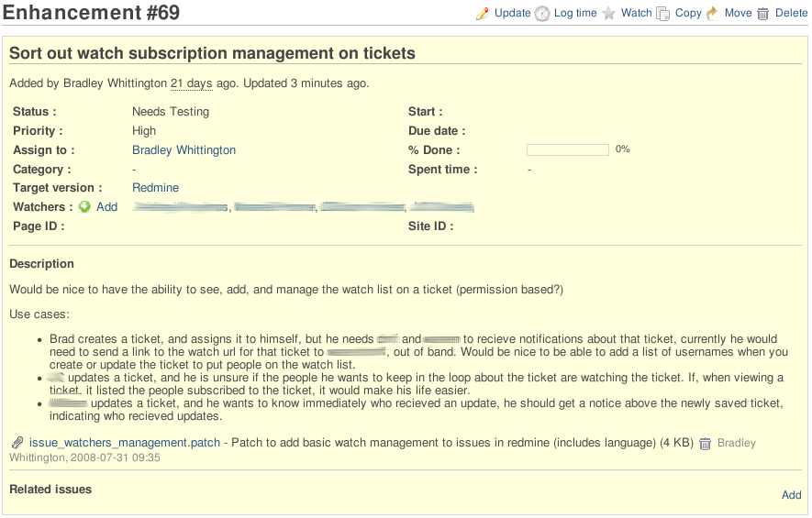This screenshot has height=518, width=812.
Task: Open the Log time link
Action: [x=575, y=13]
